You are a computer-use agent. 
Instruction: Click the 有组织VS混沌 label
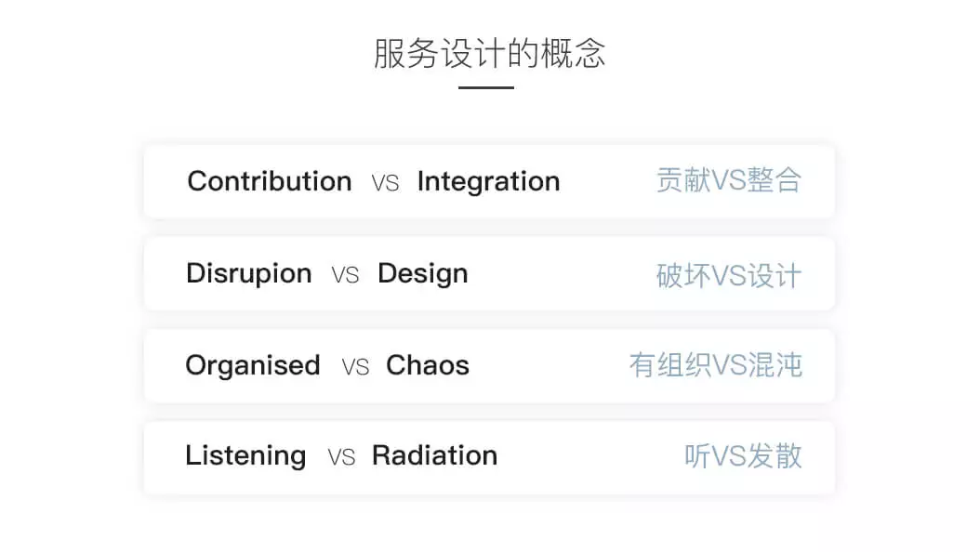point(716,365)
